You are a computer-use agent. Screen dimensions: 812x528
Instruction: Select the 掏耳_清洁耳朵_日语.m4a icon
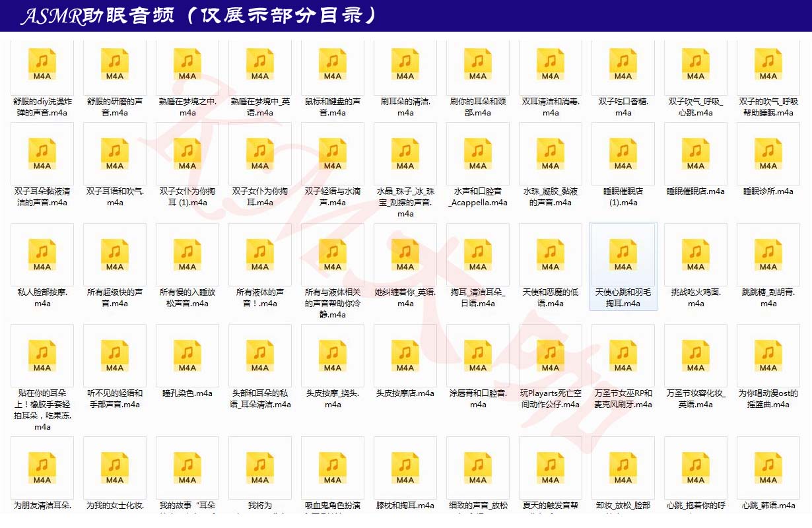coord(478,255)
